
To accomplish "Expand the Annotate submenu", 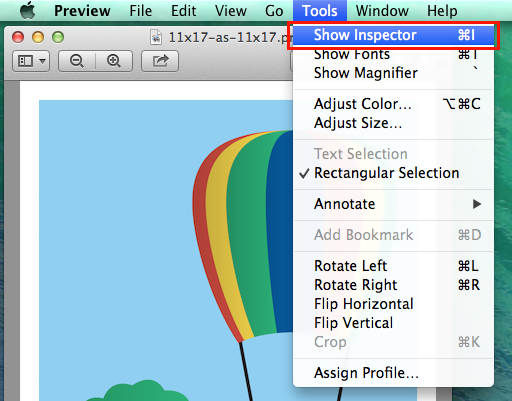I will pyautogui.click(x=394, y=204).
